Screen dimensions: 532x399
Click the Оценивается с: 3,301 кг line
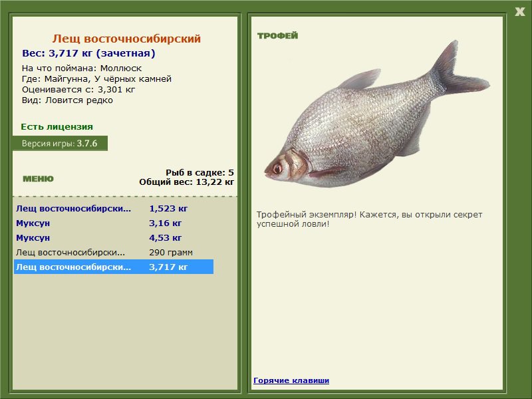click(x=78, y=90)
